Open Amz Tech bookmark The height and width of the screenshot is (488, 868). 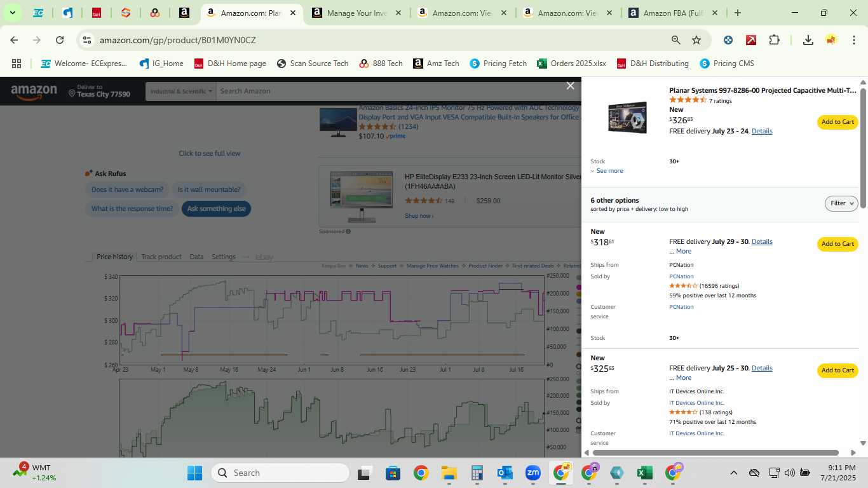tap(436, 64)
